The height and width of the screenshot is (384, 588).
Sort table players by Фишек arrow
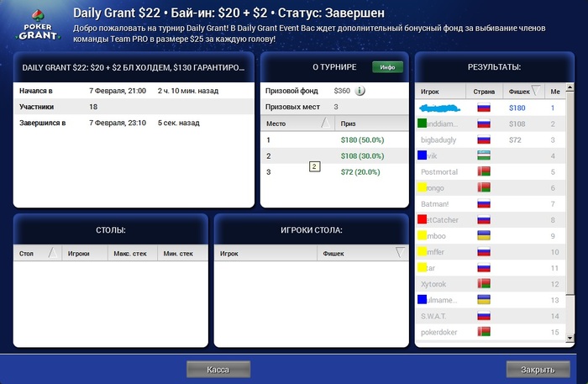[400, 253]
